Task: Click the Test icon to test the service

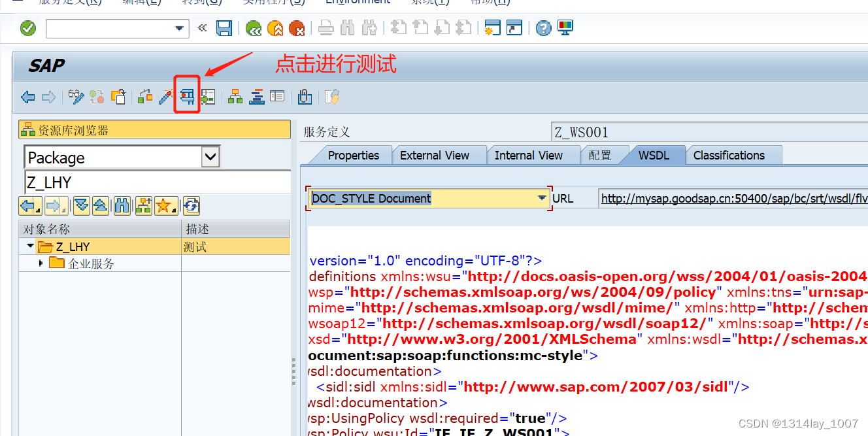Action: [187, 97]
